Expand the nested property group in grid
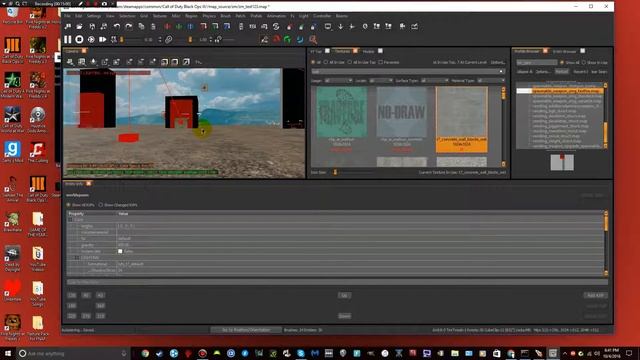Viewport: 640px width, 360px height. click(x=77, y=258)
